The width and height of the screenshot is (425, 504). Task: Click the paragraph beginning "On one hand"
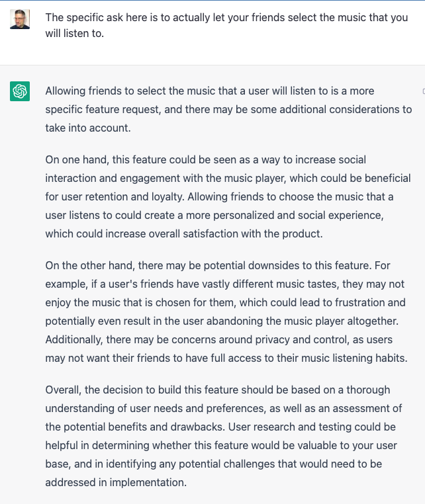[228, 196]
